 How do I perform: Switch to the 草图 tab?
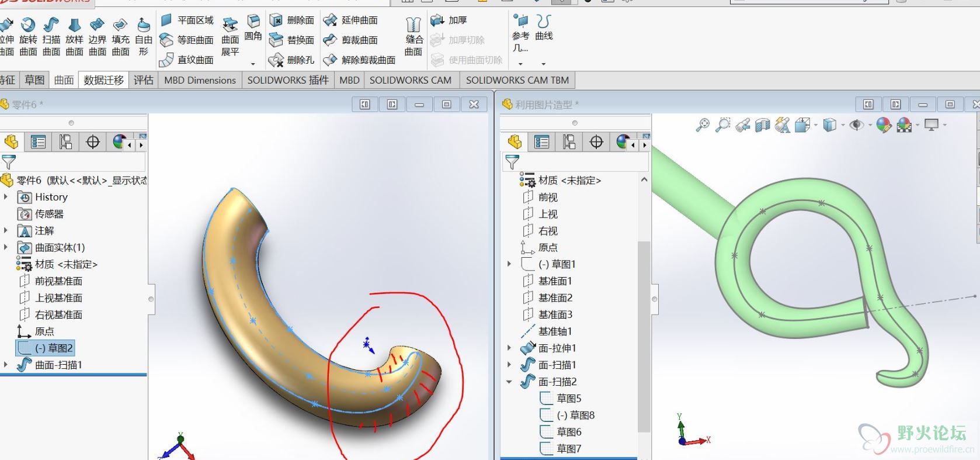(34, 80)
